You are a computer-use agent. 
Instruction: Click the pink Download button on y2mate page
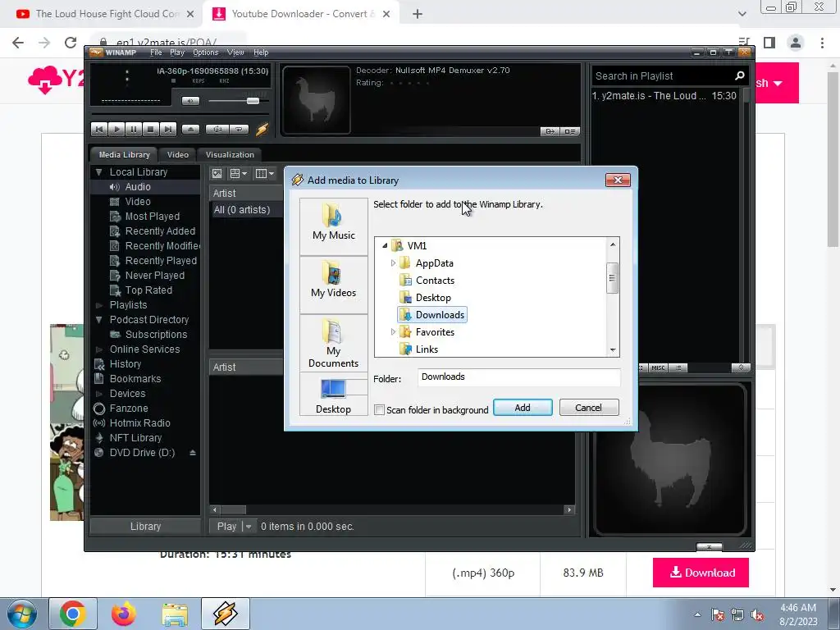(x=701, y=573)
